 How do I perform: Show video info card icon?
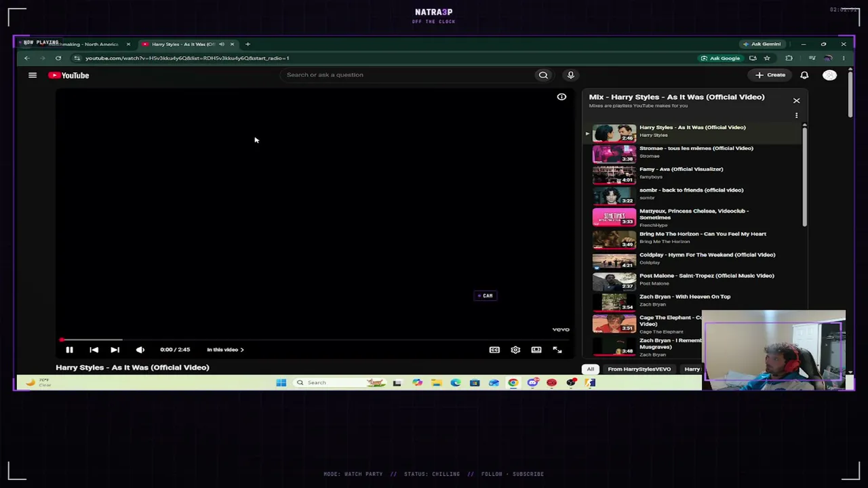point(561,97)
